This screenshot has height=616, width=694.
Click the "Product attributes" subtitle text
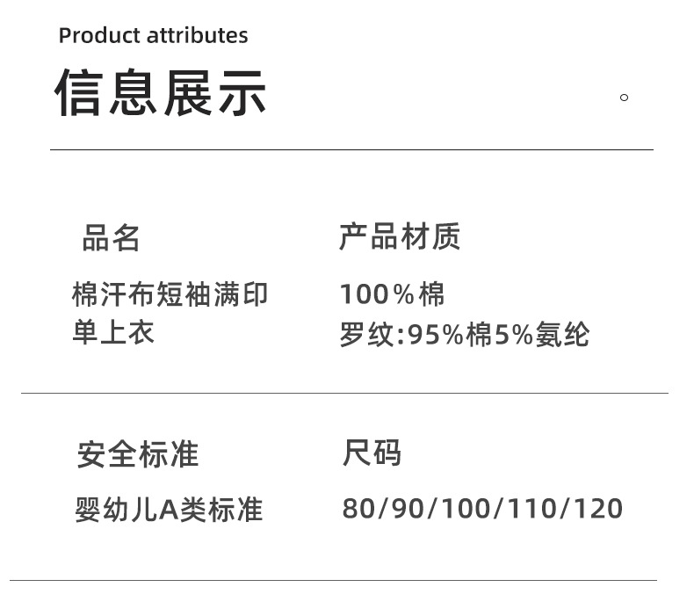153,36
